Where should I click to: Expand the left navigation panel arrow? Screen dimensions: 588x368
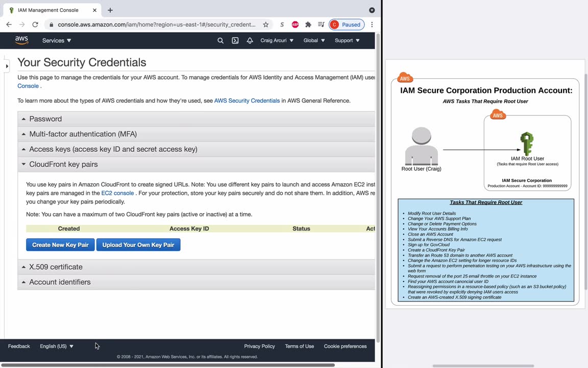[7, 66]
